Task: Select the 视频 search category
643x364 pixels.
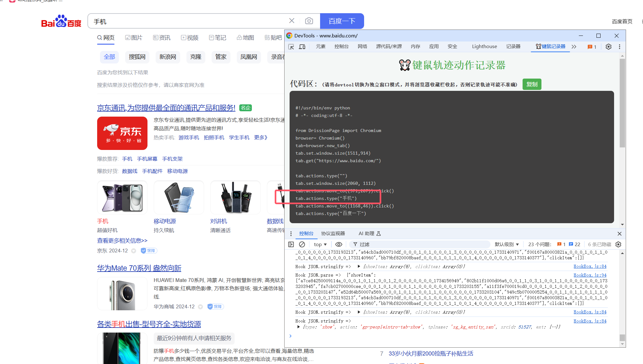Action: click(x=190, y=38)
